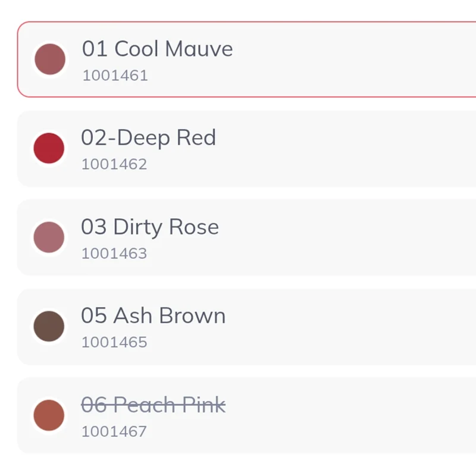This screenshot has height=476, width=476.
Task: Click blank area of the Peach Pink row
Action: pyautogui.click(x=357, y=415)
